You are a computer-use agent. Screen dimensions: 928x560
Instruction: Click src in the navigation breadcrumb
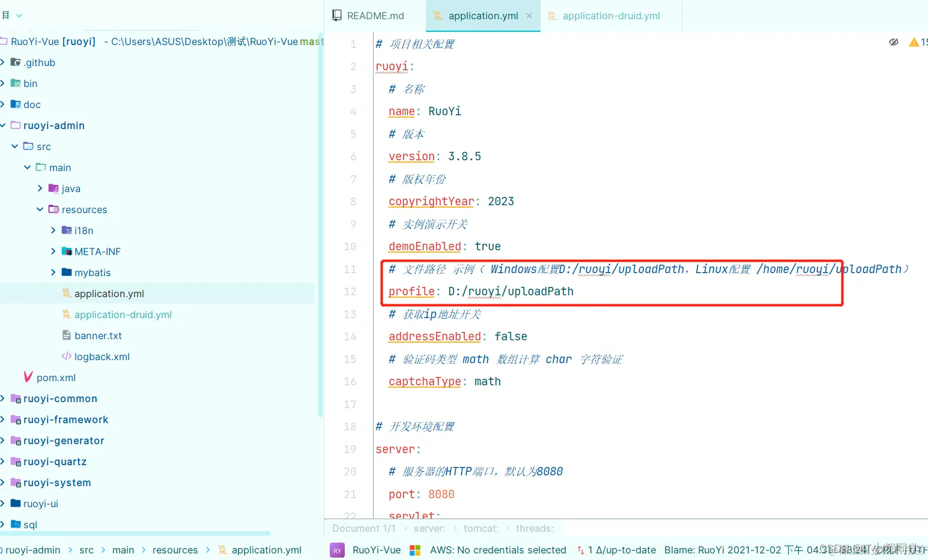tap(86, 550)
